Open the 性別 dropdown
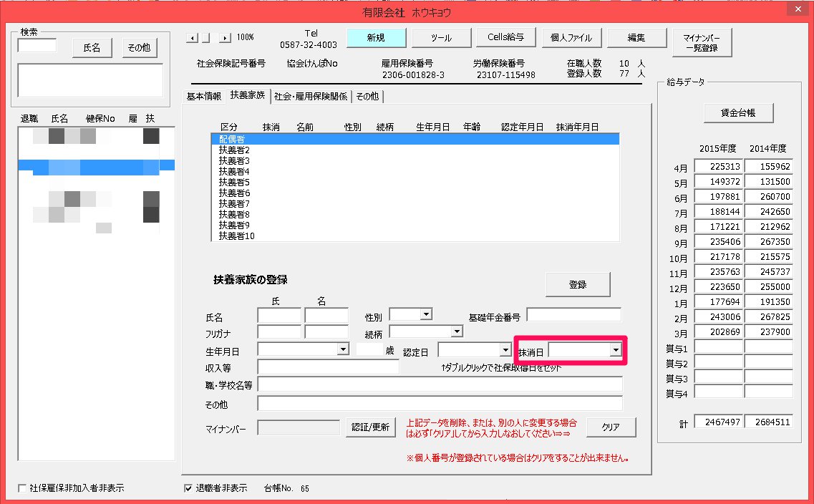Screen dimensions: 814x504 tap(426, 314)
